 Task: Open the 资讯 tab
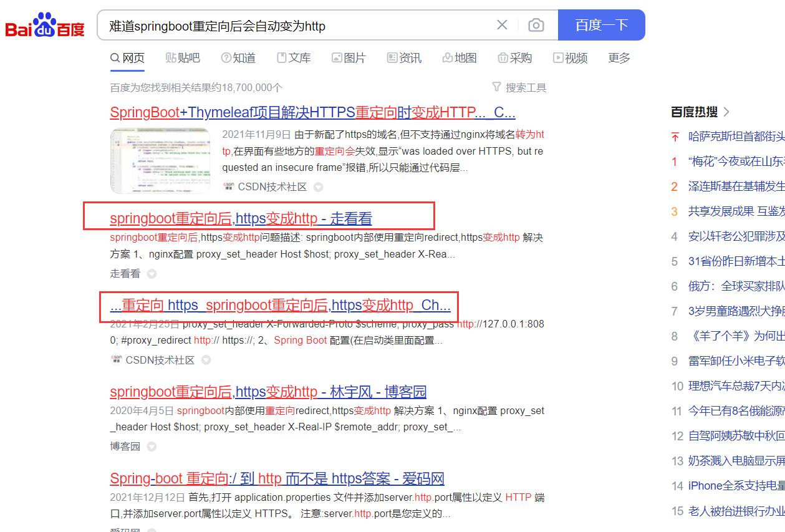(404, 58)
